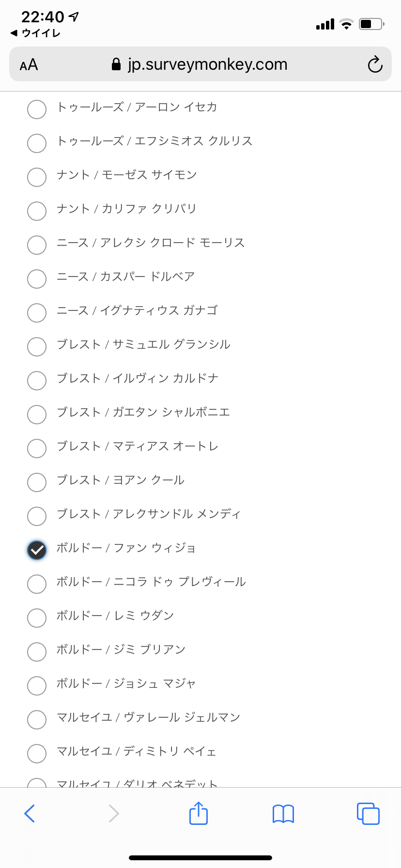The width and height of the screenshot is (401, 868).
Task: Tap the Safari reload page icon
Action: [x=375, y=64]
